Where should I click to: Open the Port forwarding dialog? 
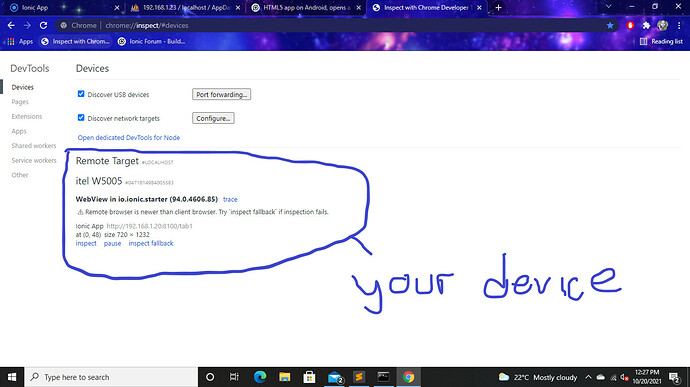coord(221,94)
